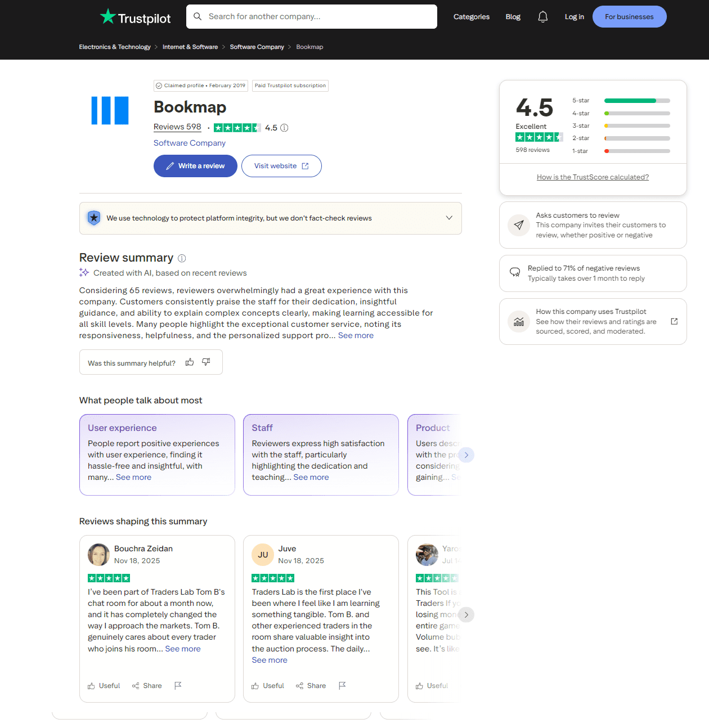Go to Electronics & Technology breadcrumb
The height and width of the screenshot is (728, 709).
(x=115, y=47)
